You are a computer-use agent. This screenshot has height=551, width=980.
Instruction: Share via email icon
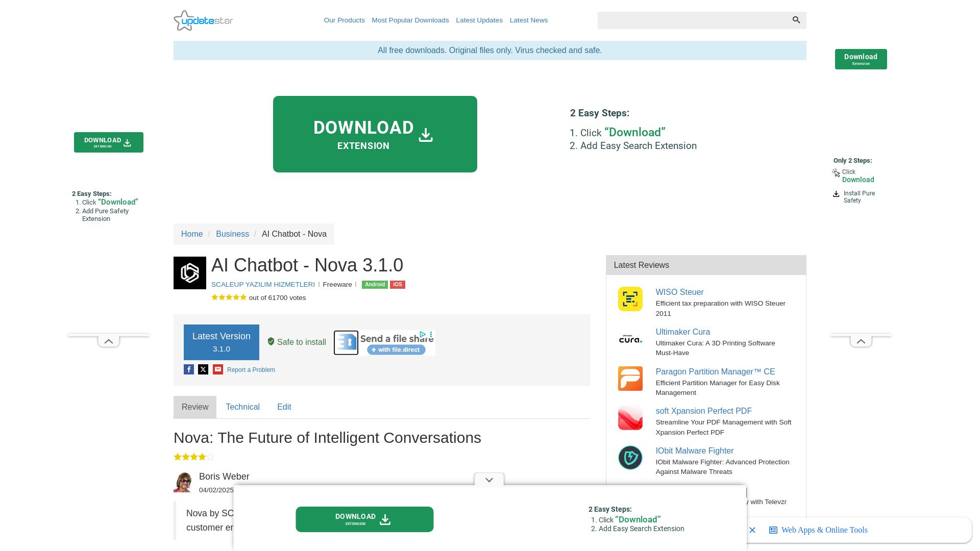tap(218, 369)
